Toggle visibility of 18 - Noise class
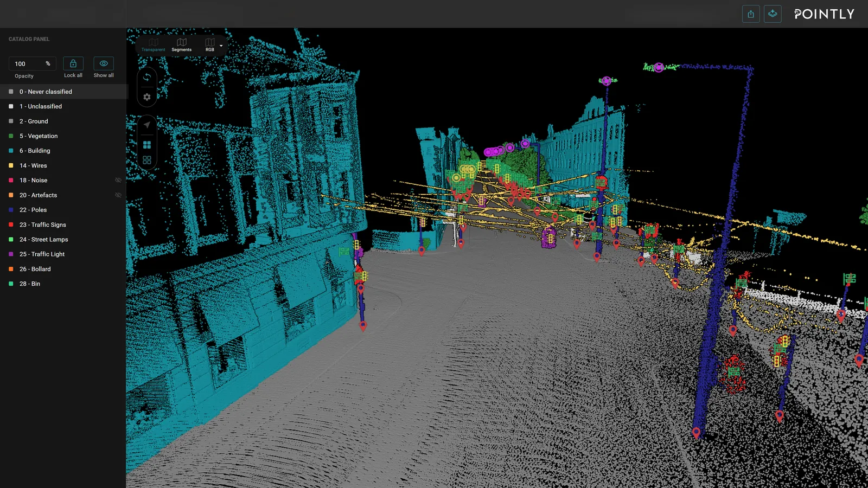Image resolution: width=868 pixels, height=488 pixels. 118,180
